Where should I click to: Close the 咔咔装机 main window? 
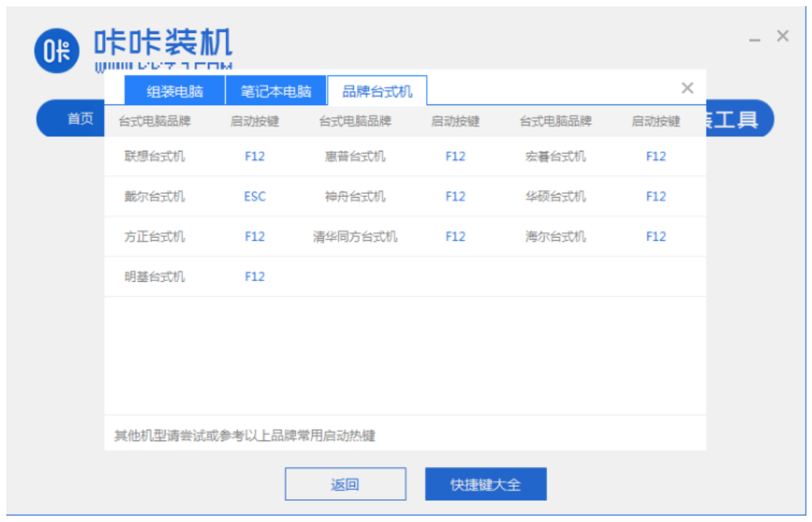pos(782,36)
